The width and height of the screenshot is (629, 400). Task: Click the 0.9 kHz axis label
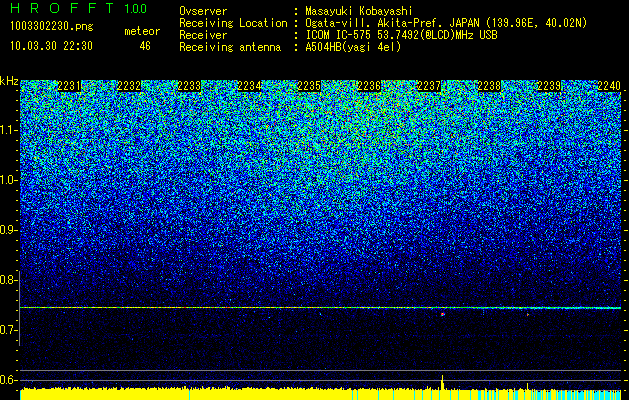9,230
